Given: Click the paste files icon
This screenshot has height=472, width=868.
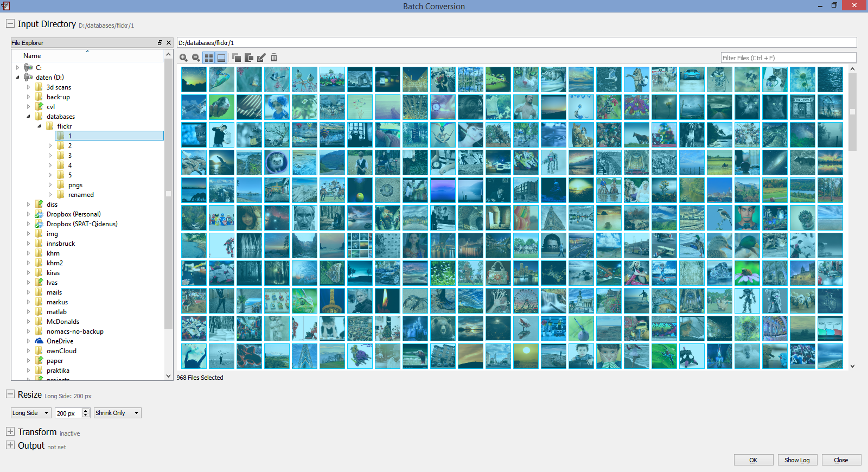Looking at the screenshot, I should [249, 58].
